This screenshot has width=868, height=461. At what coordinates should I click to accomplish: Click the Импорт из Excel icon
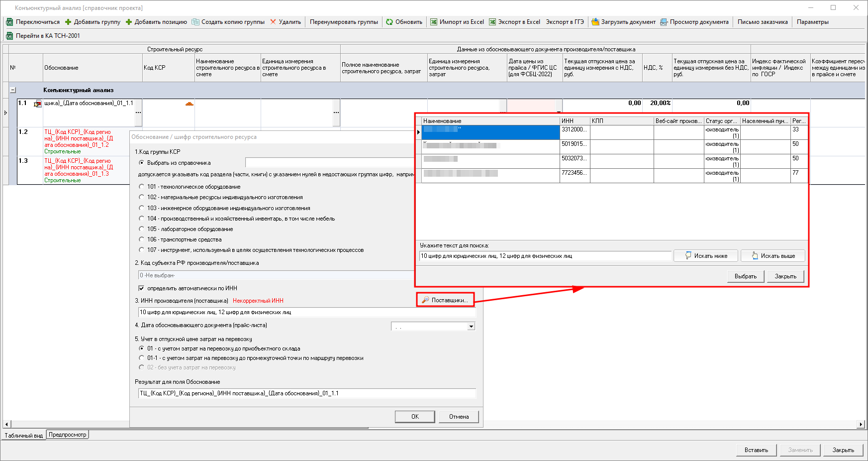tap(434, 22)
